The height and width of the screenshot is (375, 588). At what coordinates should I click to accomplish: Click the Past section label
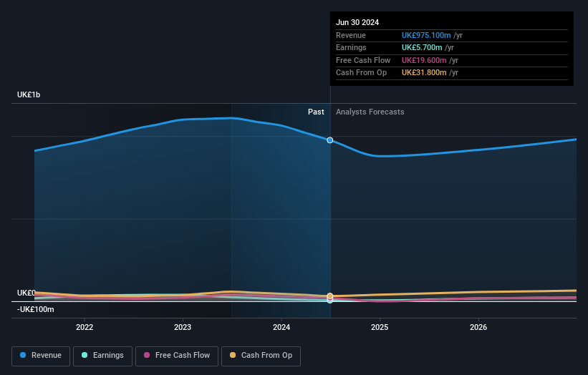coord(316,112)
